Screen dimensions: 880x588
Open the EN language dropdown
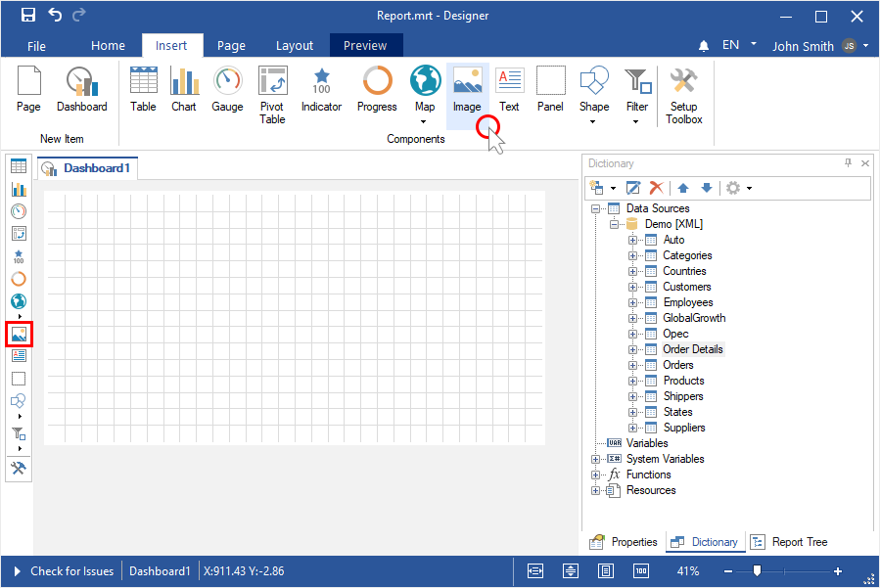point(753,45)
